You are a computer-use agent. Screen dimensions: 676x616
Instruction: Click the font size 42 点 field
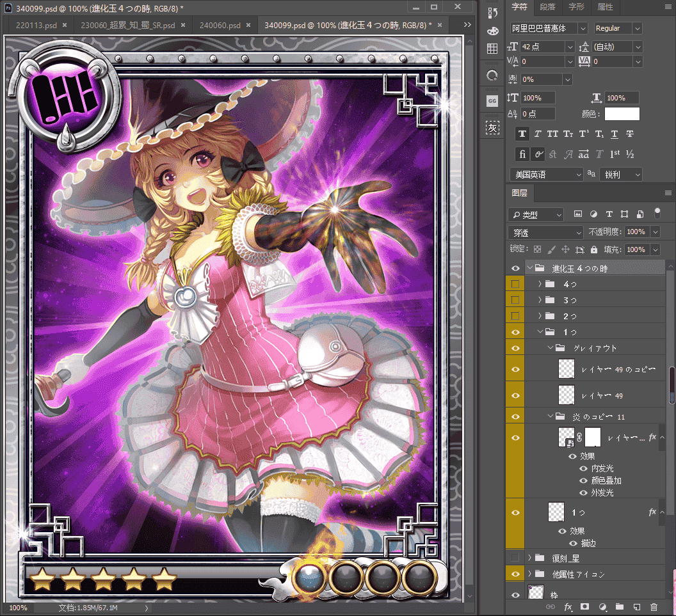coord(542,47)
